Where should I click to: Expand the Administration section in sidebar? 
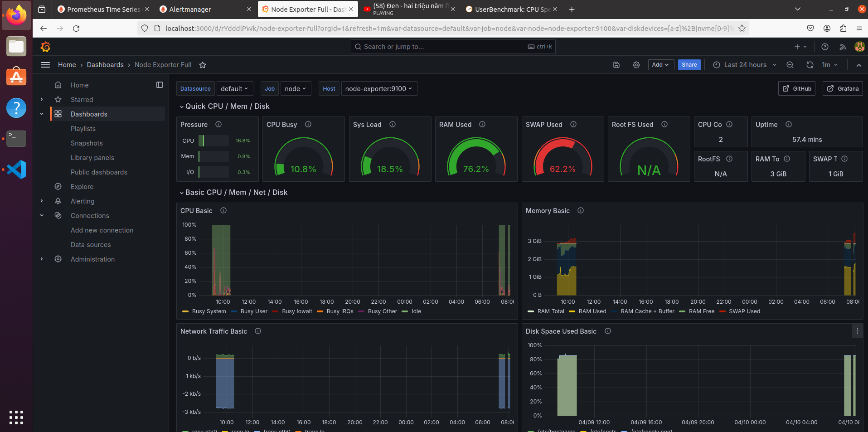tap(42, 259)
